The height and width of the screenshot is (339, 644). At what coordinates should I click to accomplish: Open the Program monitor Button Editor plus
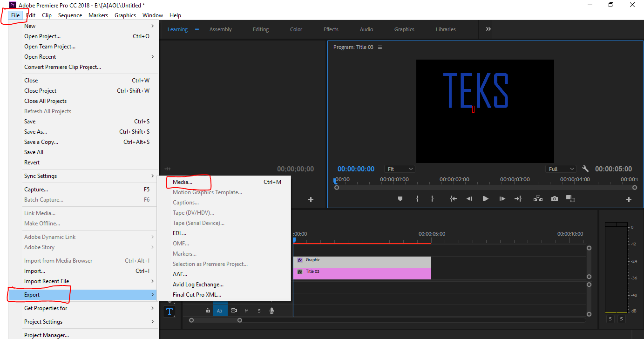click(629, 199)
